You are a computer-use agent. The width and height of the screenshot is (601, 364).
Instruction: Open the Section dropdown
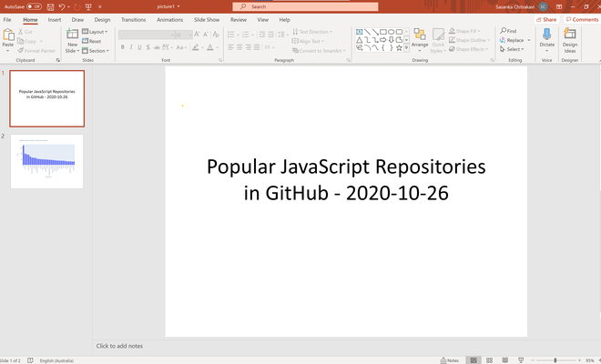pyautogui.click(x=97, y=51)
